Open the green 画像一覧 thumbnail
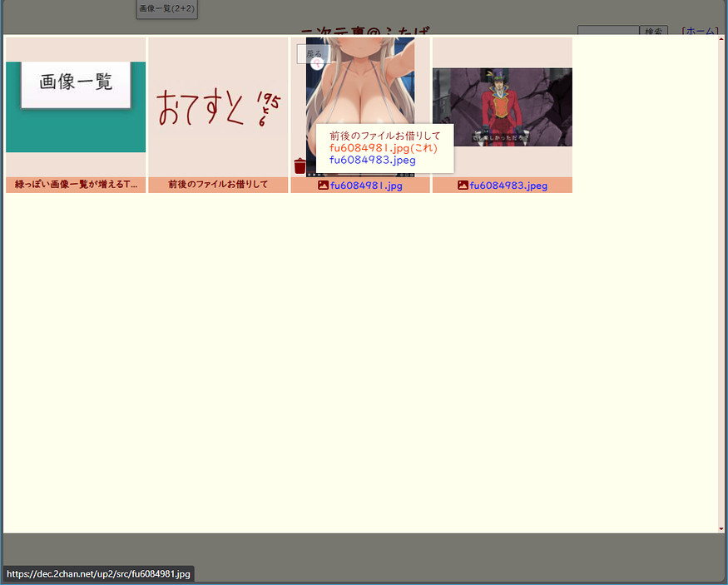Viewport: 728px width, 585px height. coord(76,107)
